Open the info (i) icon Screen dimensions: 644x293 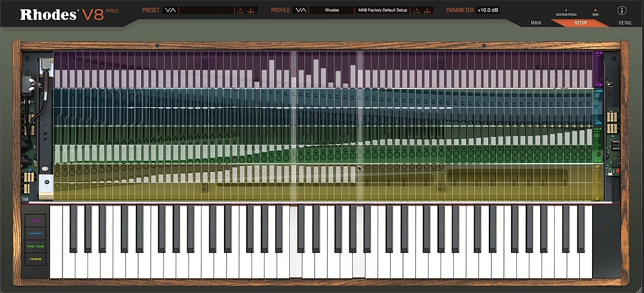tap(621, 10)
